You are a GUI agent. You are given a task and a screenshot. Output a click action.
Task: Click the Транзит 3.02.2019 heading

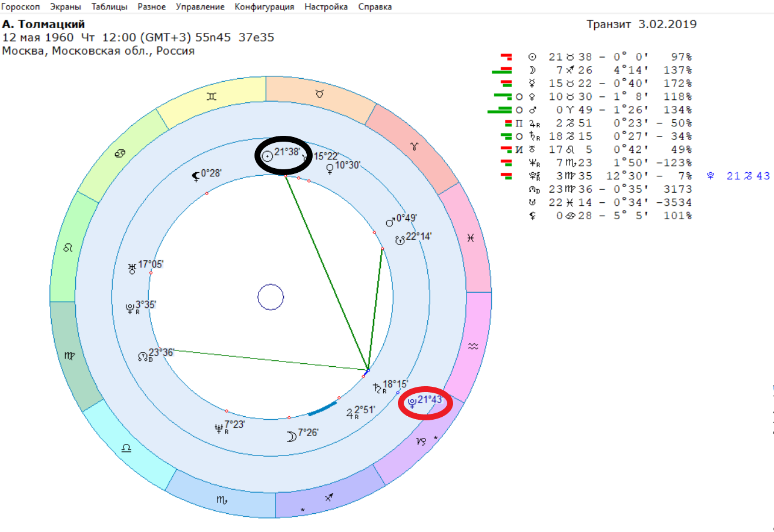pyautogui.click(x=642, y=24)
